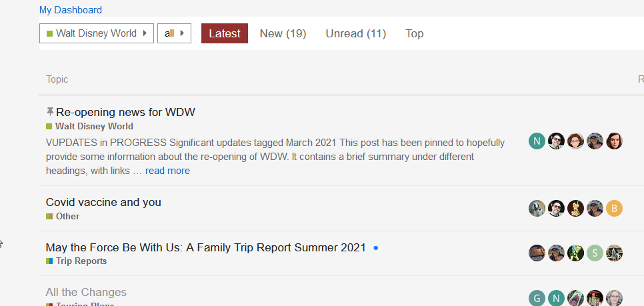Viewport: 644px width, 306px height.
Task: Show the Unread (11) topics tab
Action: click(x=355, y=33)
